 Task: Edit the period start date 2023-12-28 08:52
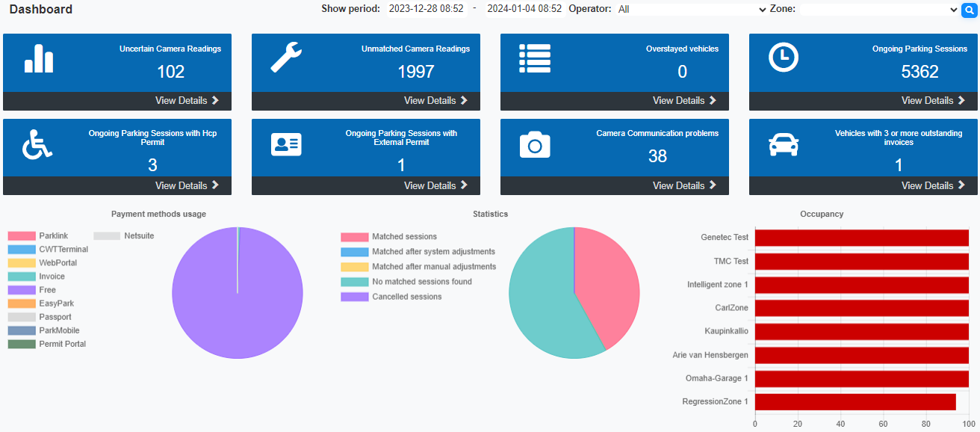coord(427,9)
